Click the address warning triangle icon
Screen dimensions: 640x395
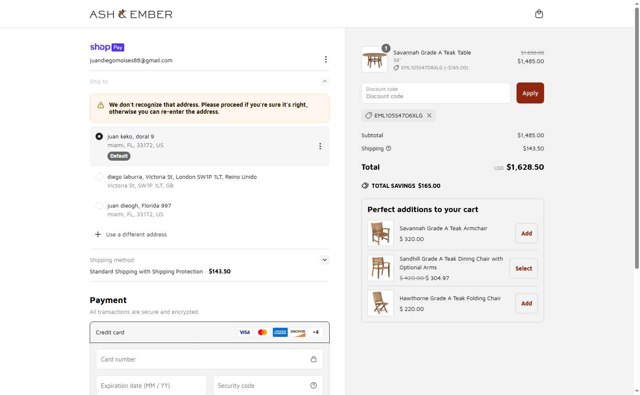(x=101, y=105)
